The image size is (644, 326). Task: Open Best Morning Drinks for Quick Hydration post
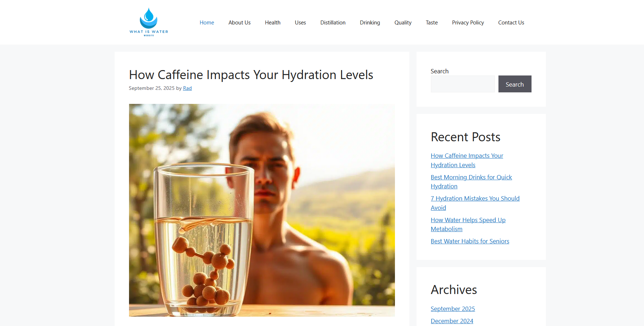coord(471,182)
